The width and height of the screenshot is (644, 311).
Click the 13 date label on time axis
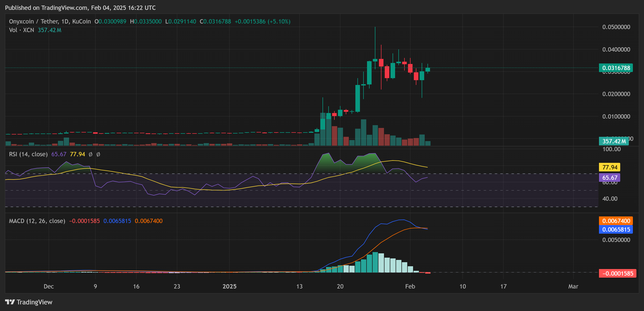tap(299, 286)
